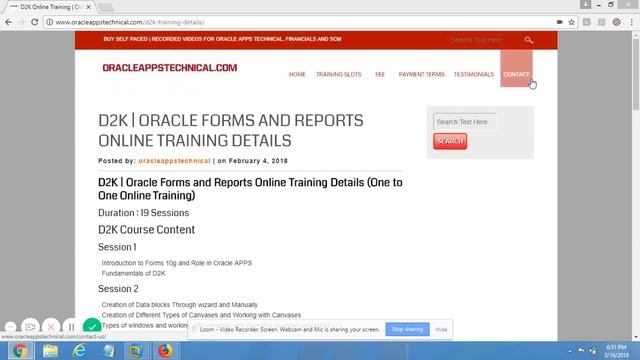Go to HOME menu item
Image resolution: width=640 pixels, height=360 pixels.
click(x=297, y=74)
